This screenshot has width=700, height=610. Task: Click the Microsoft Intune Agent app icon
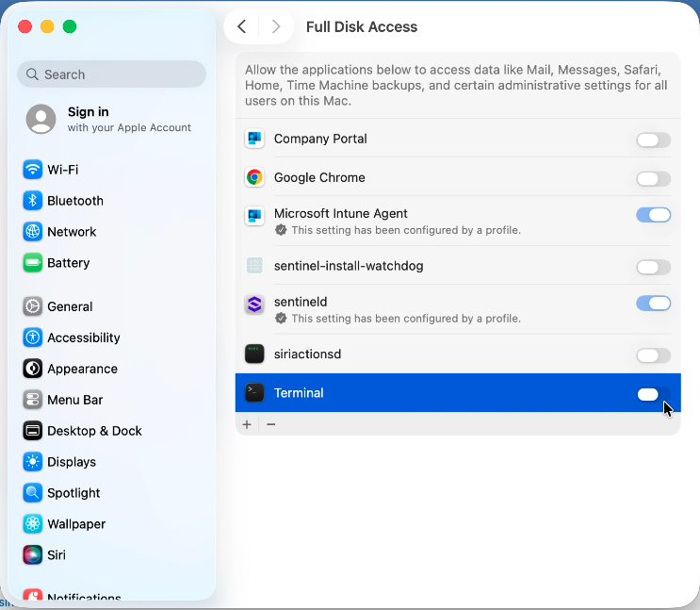[254, 216]
